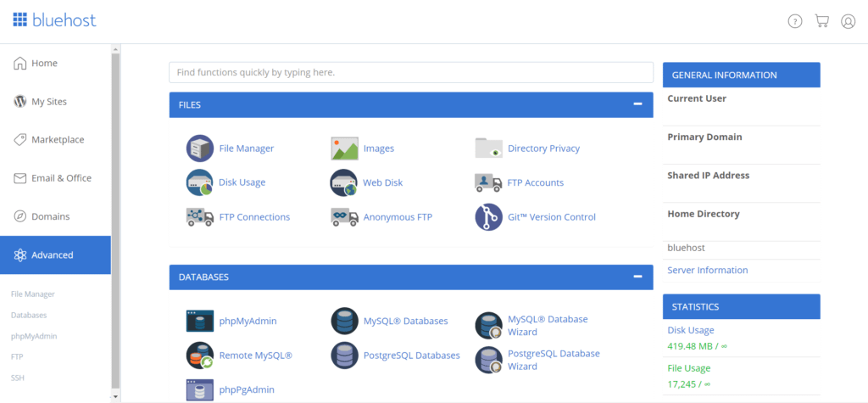Open the shopping cart icon
This screenshot has height=403, width=868.
(821, 21)
